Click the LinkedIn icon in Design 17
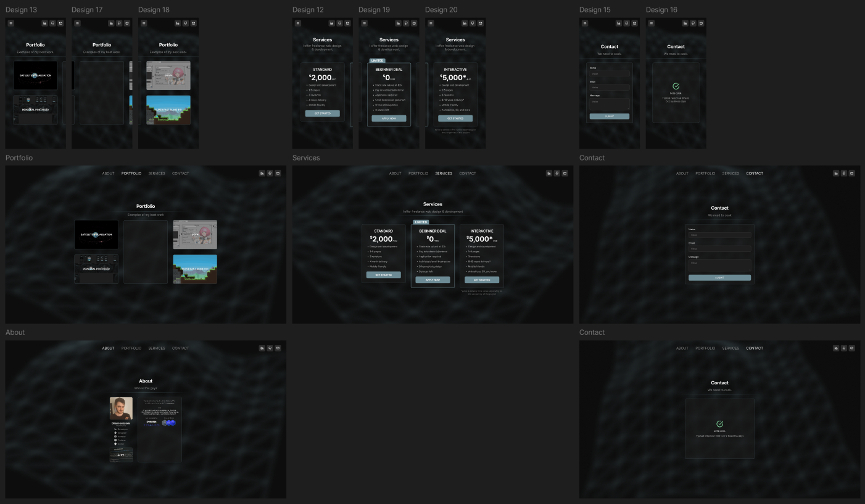865x504 pixels. 111,23
